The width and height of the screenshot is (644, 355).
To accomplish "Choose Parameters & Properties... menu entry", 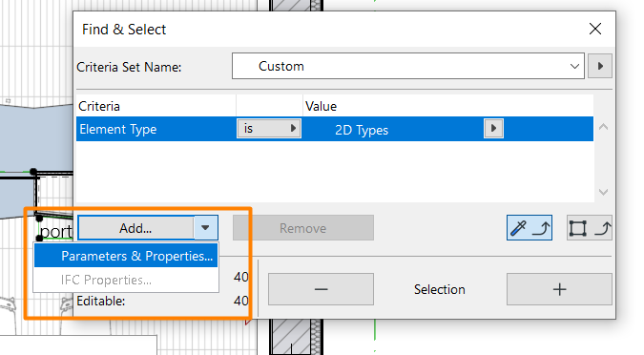I will pos(126,256).
